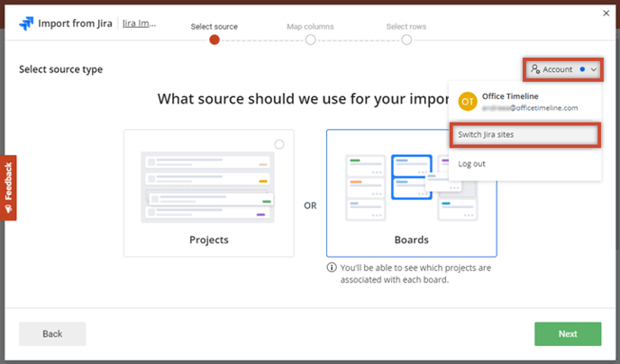Click the OT avatar in account menu
Viewport: 620px width, 364px height.
click(468, 102)
